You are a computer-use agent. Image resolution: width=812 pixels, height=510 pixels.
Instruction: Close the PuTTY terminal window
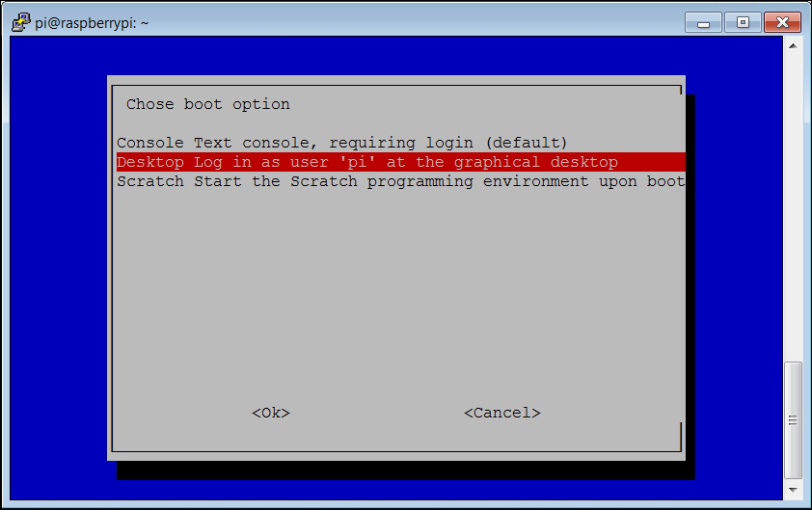(x=782, y=23)
